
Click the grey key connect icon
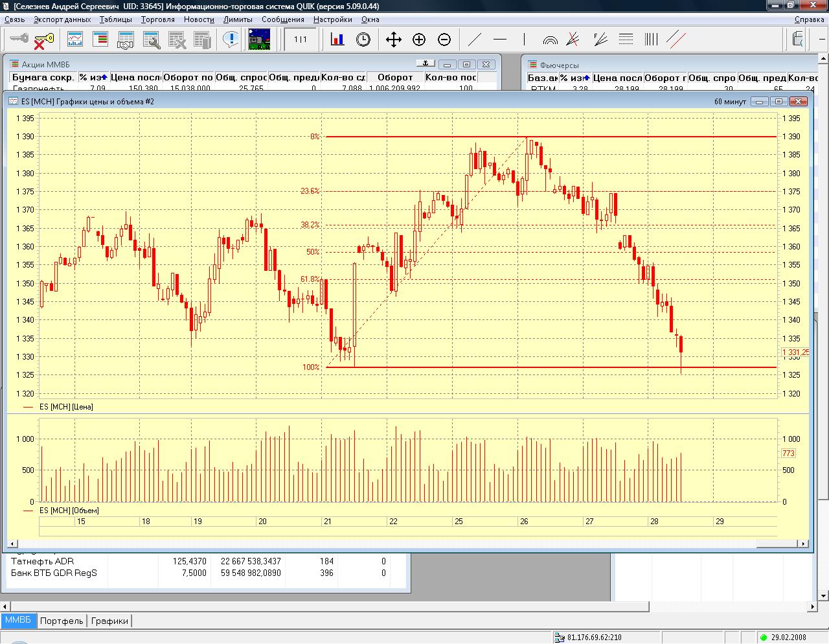[18, 40]
